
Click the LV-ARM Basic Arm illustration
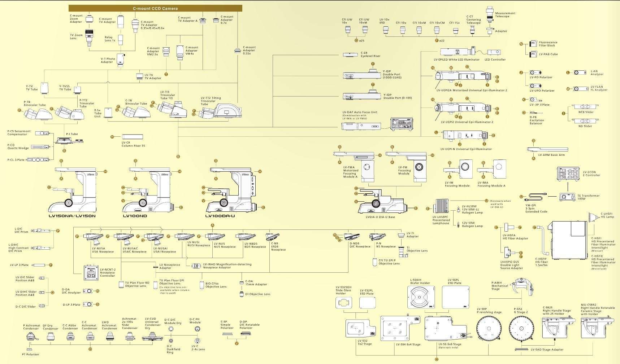[547, 149]
